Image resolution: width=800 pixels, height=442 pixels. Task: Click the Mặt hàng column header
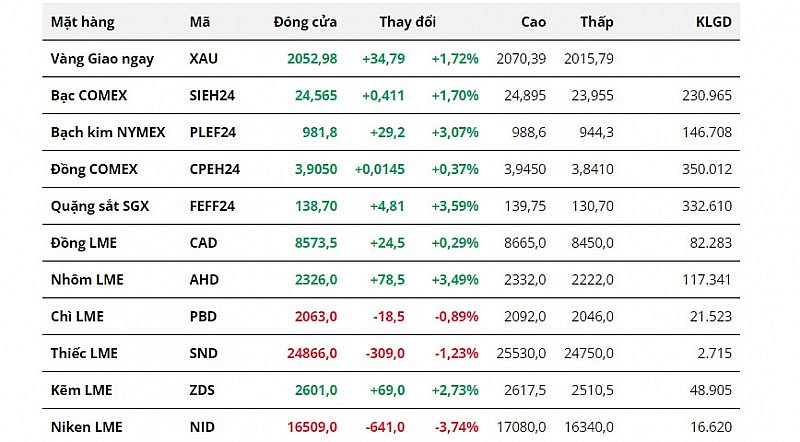coord(83,21)
